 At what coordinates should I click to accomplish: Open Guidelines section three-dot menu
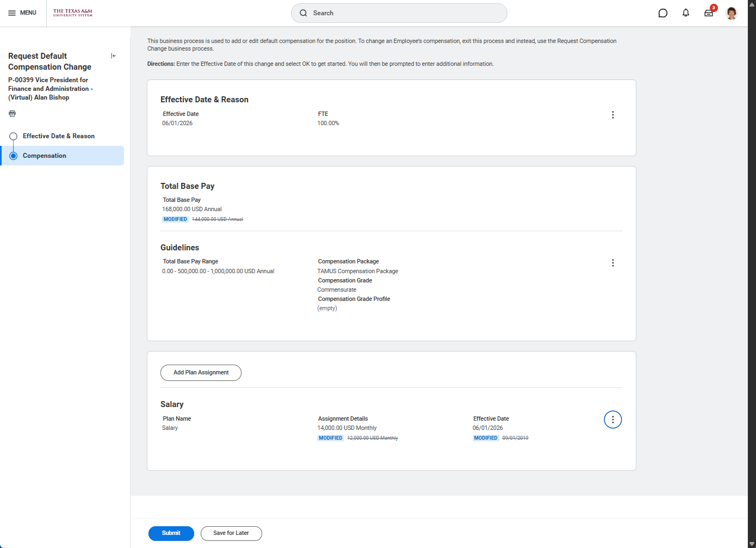tap(612, 263)
